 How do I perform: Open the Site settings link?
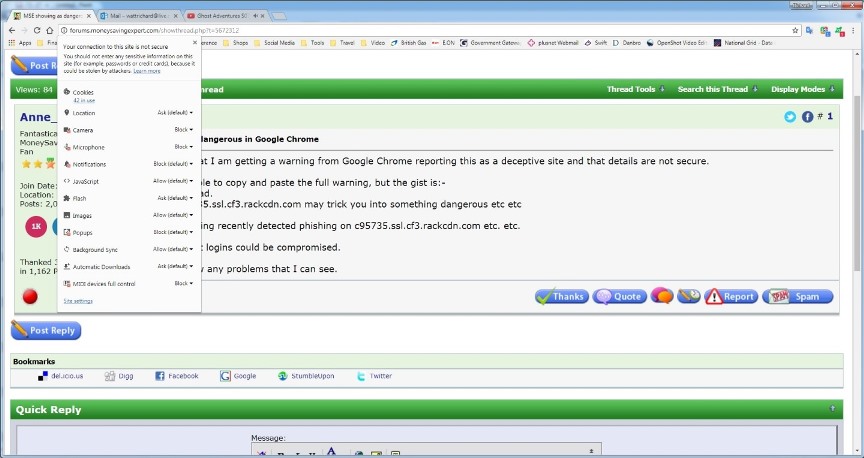(x=78, y=301)
